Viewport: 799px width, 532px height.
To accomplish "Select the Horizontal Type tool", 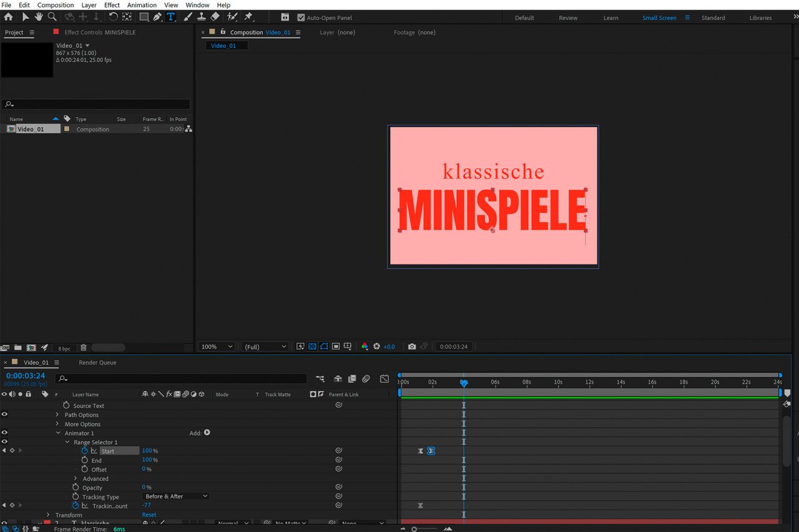I will click(170, 17).
